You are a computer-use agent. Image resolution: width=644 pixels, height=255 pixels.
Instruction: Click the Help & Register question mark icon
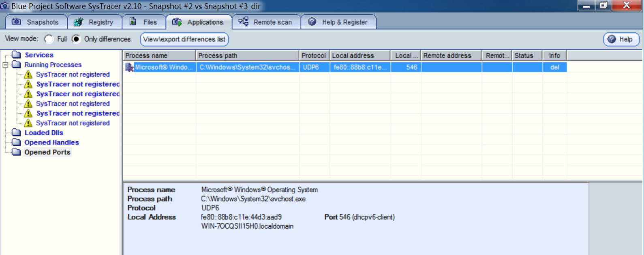[312, 21]
